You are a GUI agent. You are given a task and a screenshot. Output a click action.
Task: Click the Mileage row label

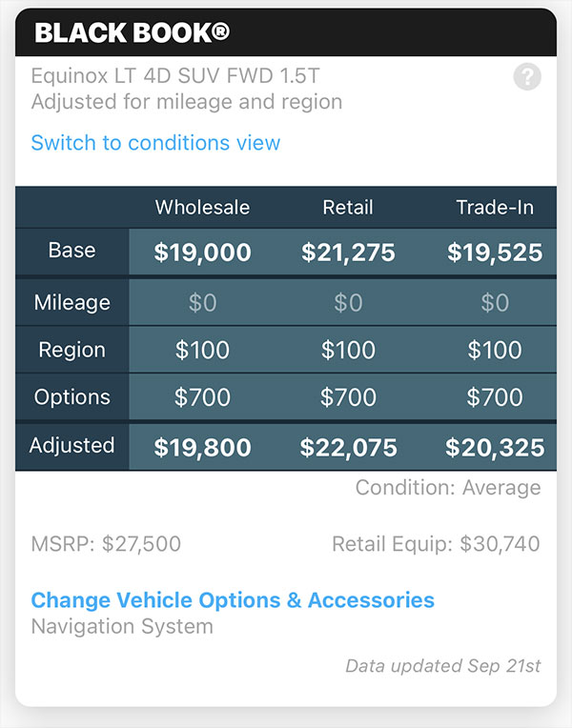tap(72, 302)
